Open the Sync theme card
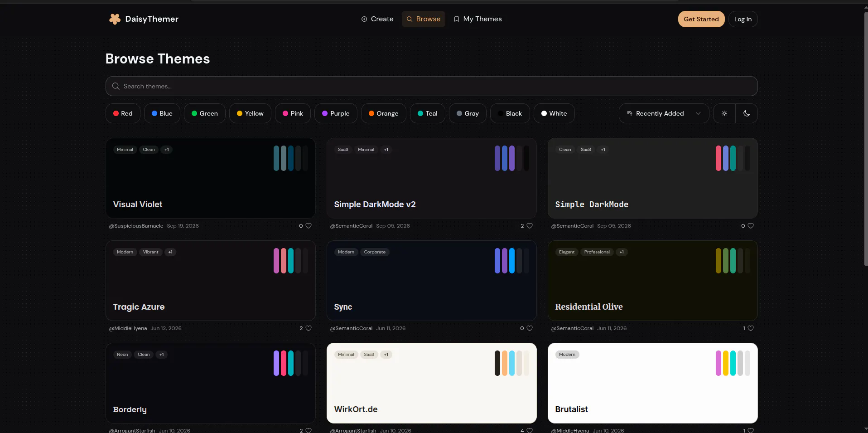Image resolution: width=868 pixels, height=433 pixels. click(432, 281)
